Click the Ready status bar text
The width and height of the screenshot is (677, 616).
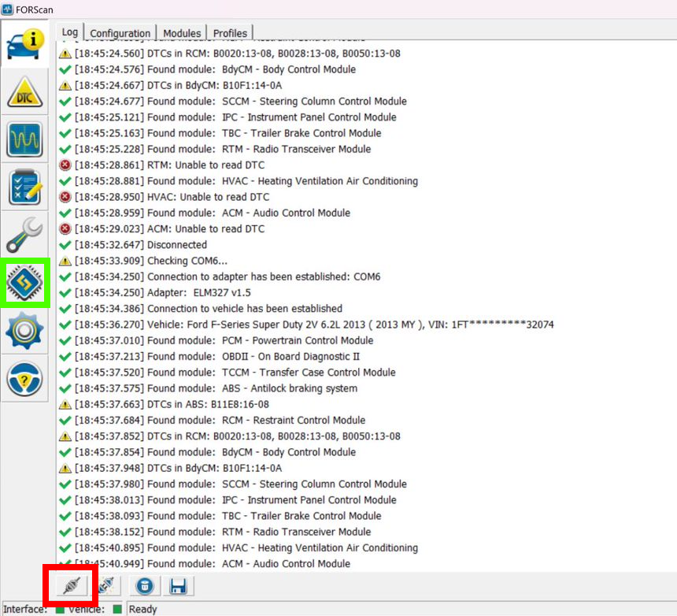[x=143, y=609]
